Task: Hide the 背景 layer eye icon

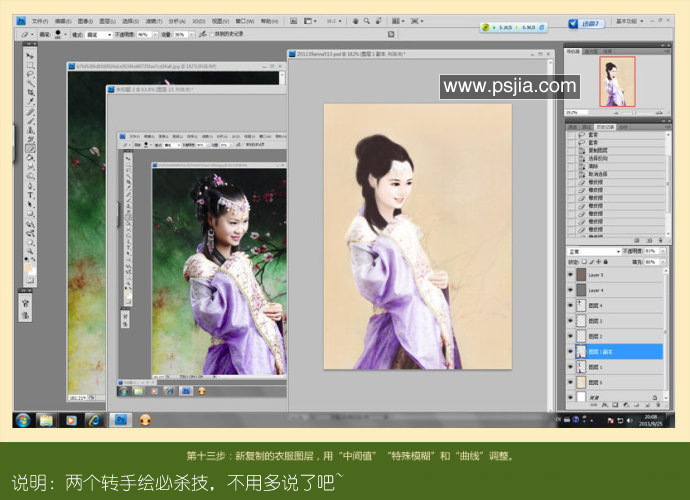Action: [570, 397]
